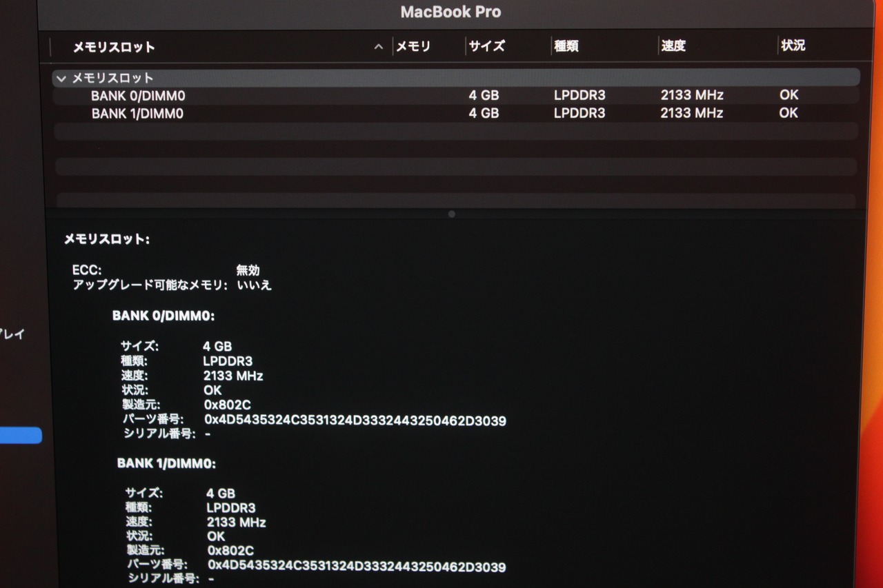Click パーツ番号 hex value under BANK 0/DIMM0
This screenshot has width=883, height=588.
click(355, 420)
